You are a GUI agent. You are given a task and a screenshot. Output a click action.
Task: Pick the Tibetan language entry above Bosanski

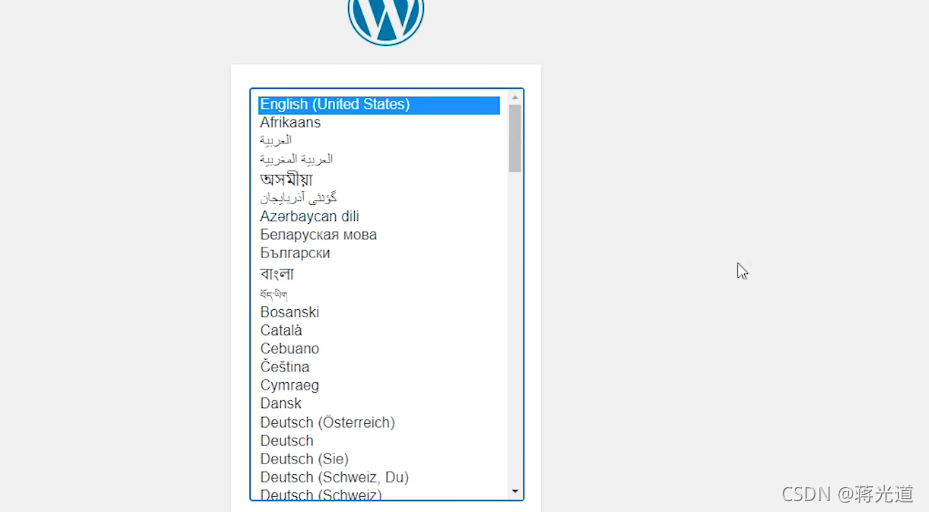point(274,294)
